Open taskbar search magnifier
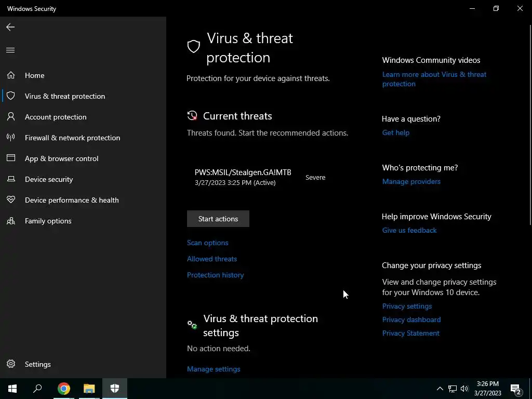Viewport: 532px width, 399px height. [37, 389]
